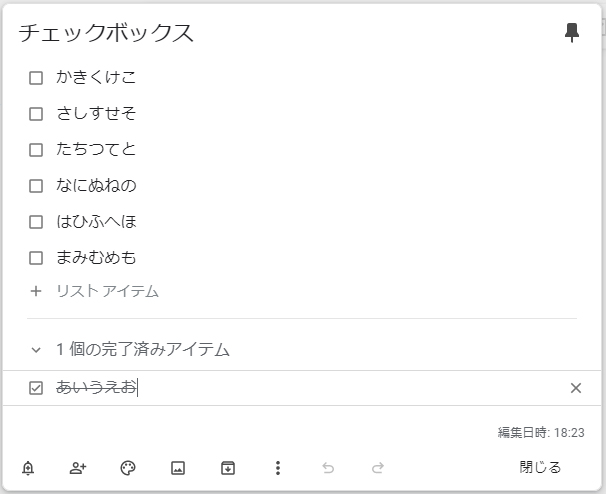Open the three-dot more options menu

pyautogui.click(x=278, y=467)
